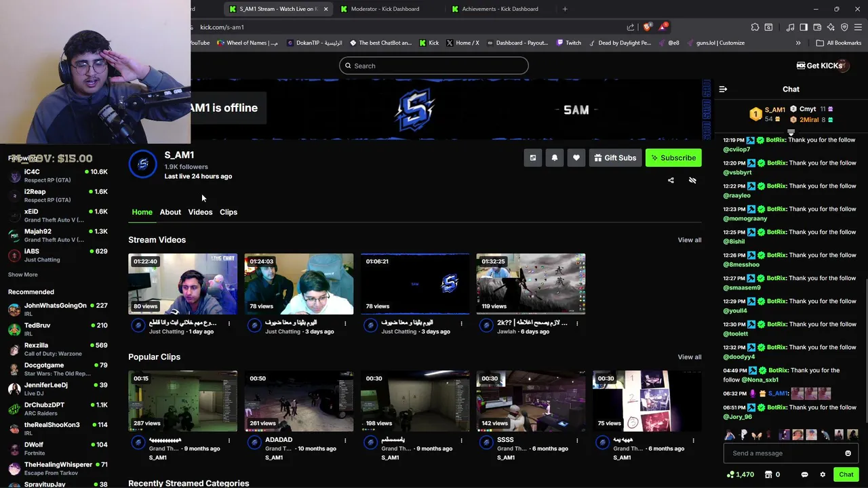Open options menu for 01:22:40 video
The height and width of the screenshot is (488, 868).
[x=229, y=324]
